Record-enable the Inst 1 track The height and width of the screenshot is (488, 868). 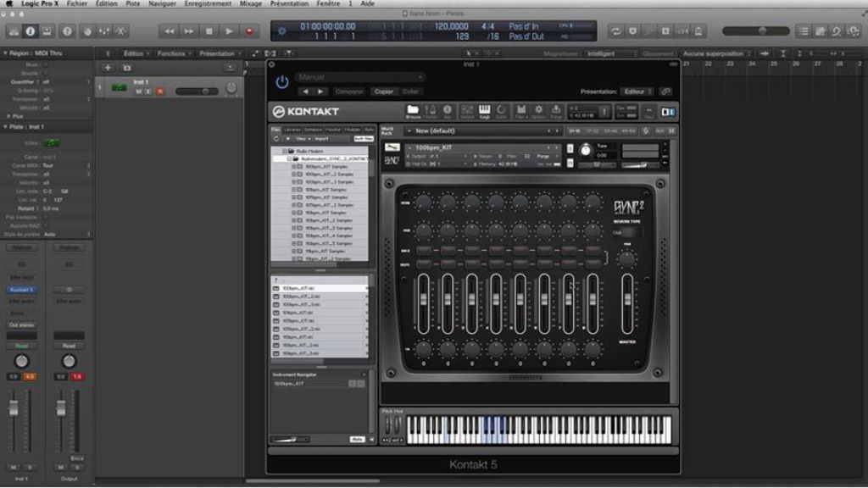click(160, 91)
